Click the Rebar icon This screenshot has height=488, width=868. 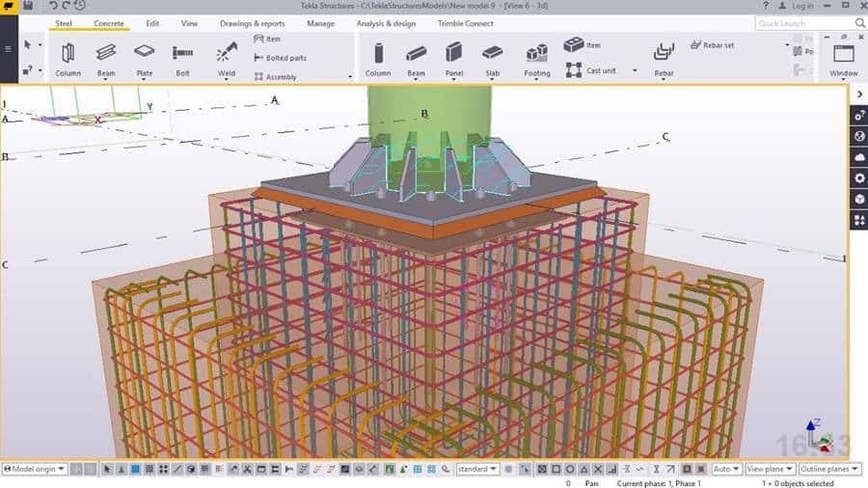click(x=664, y=58)
